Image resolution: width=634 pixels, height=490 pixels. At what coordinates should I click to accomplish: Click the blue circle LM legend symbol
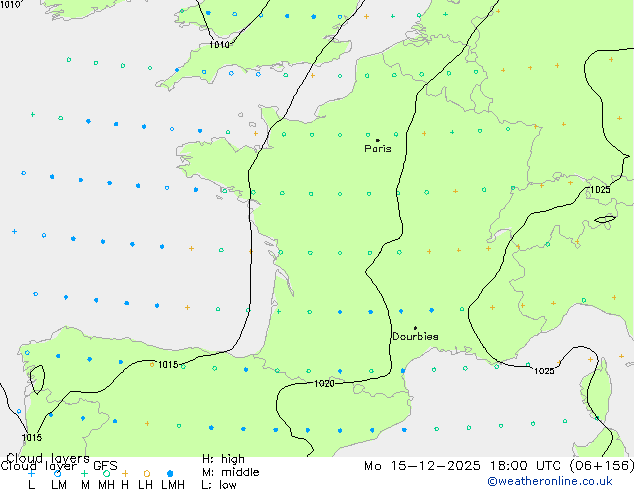pyautogui.click(x=58, y=473)
